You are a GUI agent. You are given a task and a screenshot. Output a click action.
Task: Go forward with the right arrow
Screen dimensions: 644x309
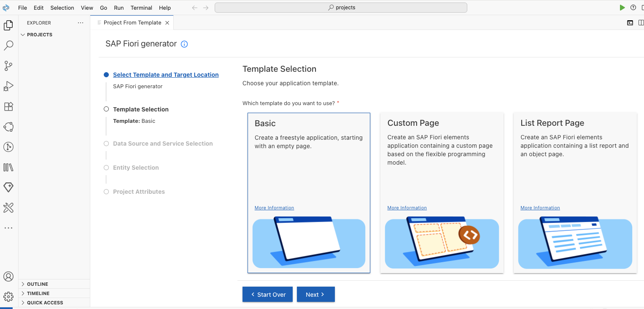206,8
